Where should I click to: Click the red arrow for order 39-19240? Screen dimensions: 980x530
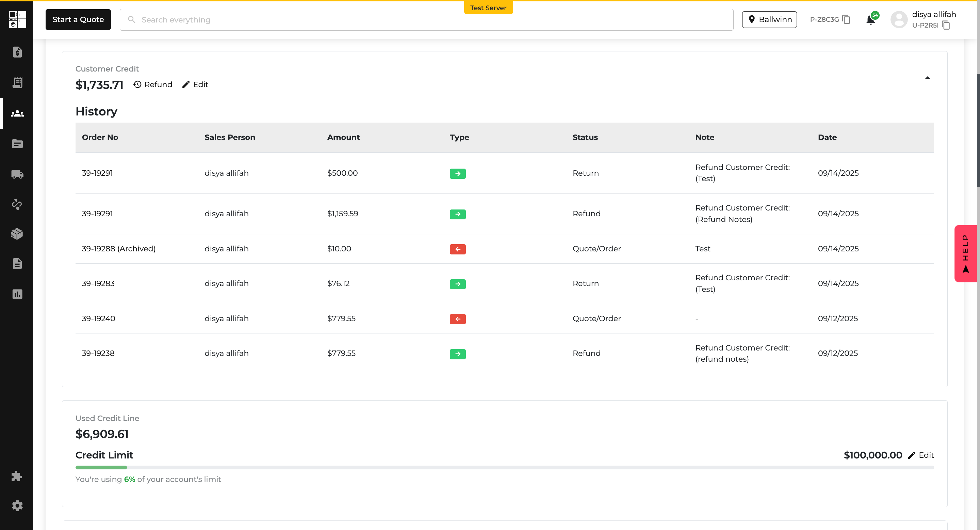pos(458,319)
